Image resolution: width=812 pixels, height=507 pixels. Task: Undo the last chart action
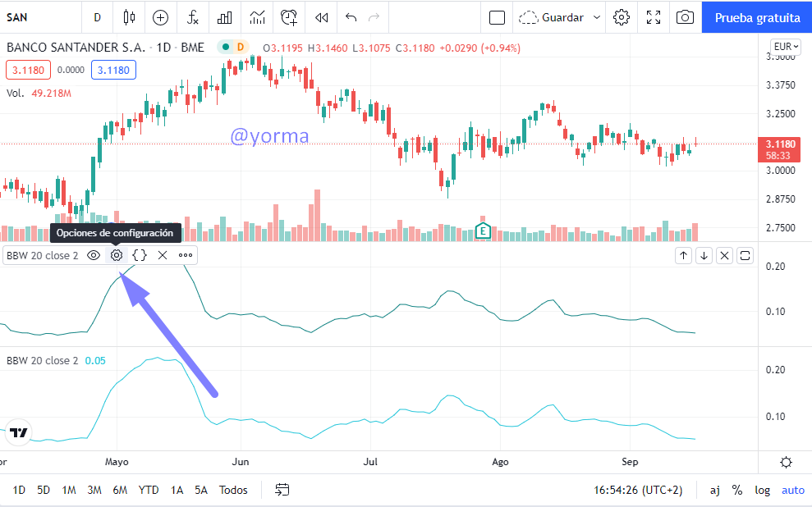[351, 17]
